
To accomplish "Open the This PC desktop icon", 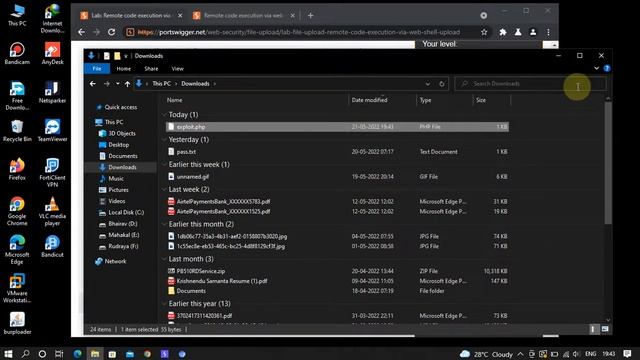I will click(17, 16).
